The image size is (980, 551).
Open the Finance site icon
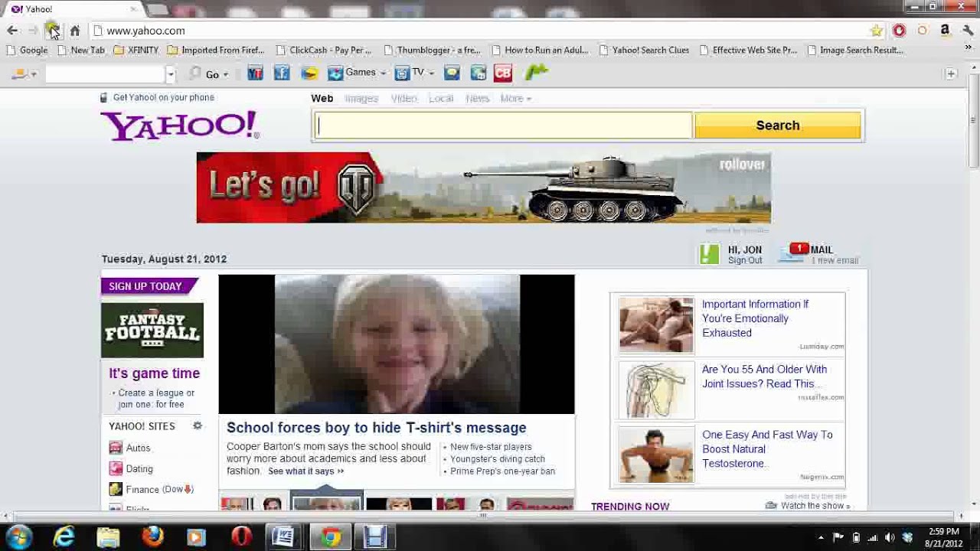click(116, 490)
